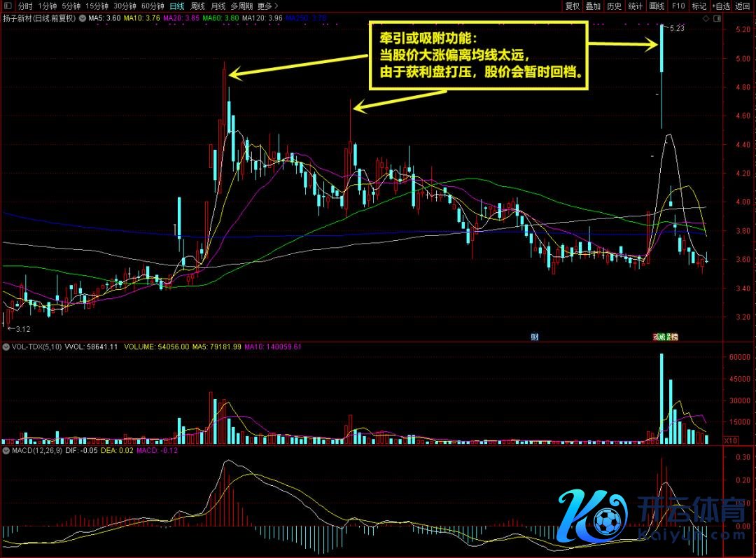Click the panel layout icon at top-left

tap(7, 6)
